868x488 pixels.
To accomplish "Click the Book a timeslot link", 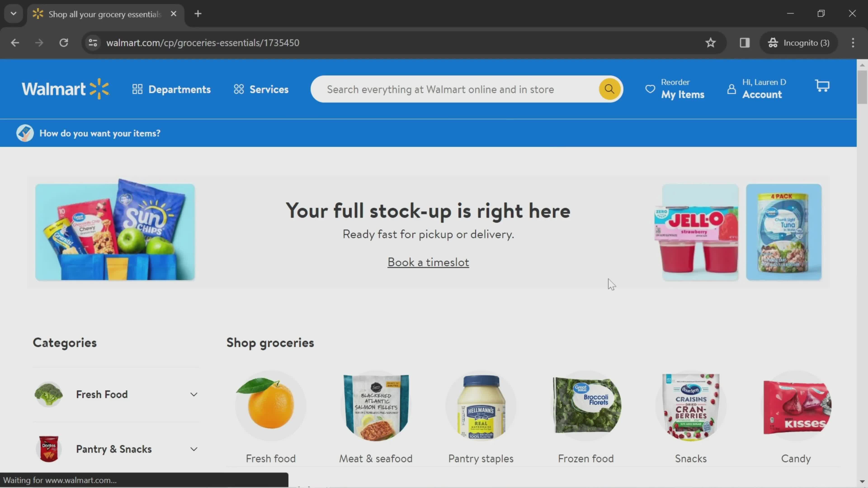I will [428, 262].
